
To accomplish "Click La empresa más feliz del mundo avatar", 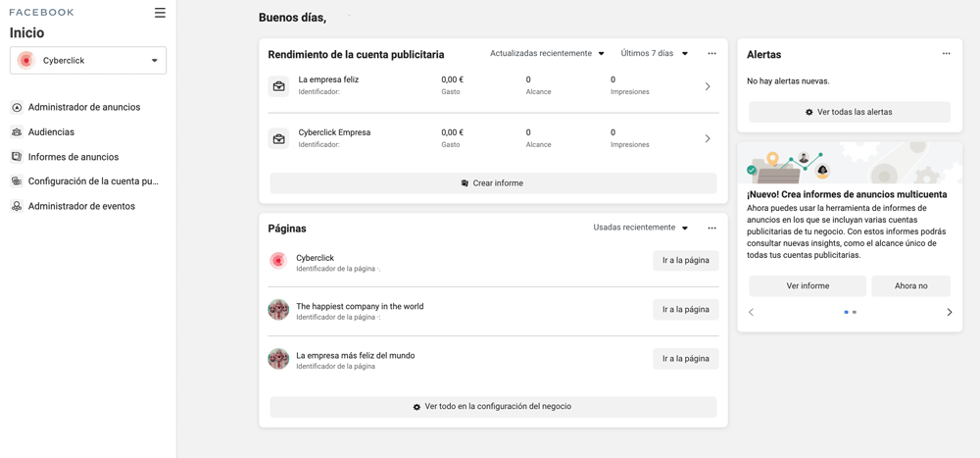I will tap(278, 359).
